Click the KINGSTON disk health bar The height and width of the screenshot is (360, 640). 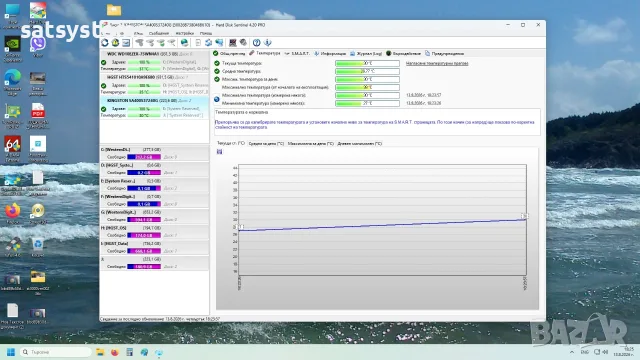point(144,109)
